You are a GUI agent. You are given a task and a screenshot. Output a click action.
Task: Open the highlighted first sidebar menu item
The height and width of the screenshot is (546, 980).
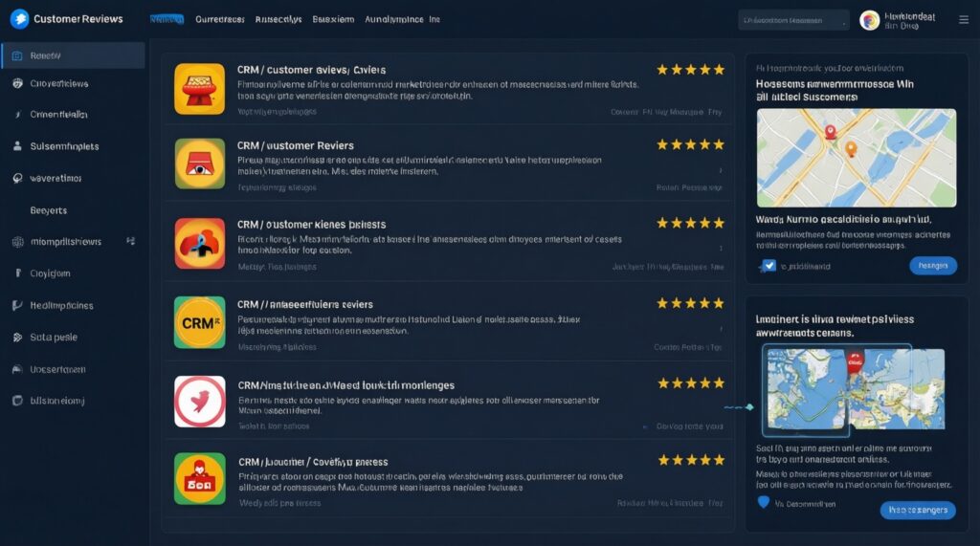pyautogui.click(x=73, y=55)
